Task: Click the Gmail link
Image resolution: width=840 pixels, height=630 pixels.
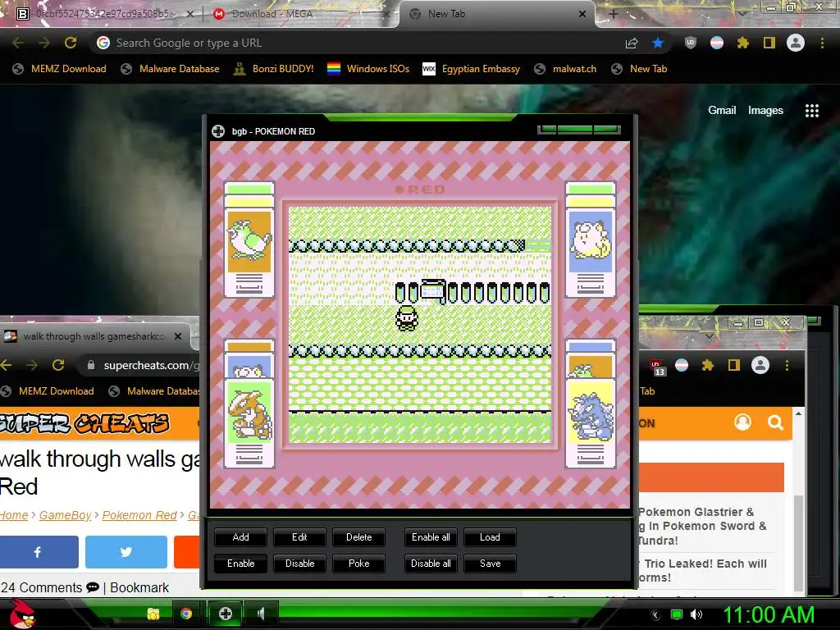Action: 722,111
